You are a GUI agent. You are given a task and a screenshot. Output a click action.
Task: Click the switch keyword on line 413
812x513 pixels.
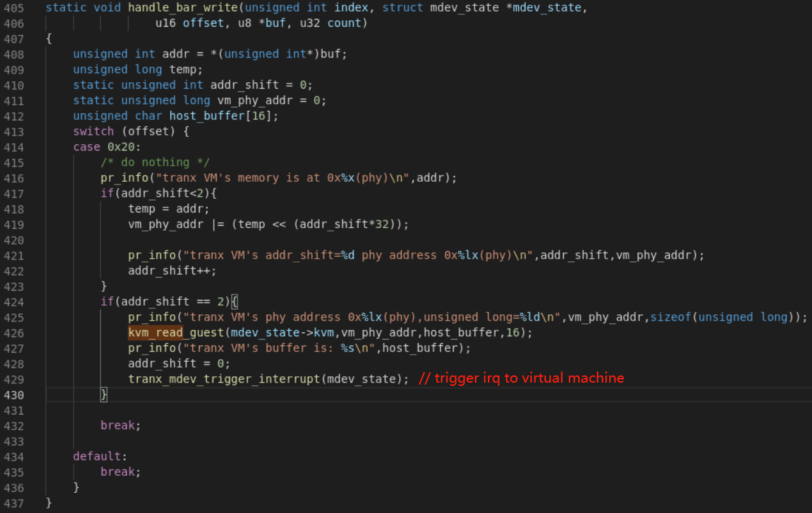point(93,131)
